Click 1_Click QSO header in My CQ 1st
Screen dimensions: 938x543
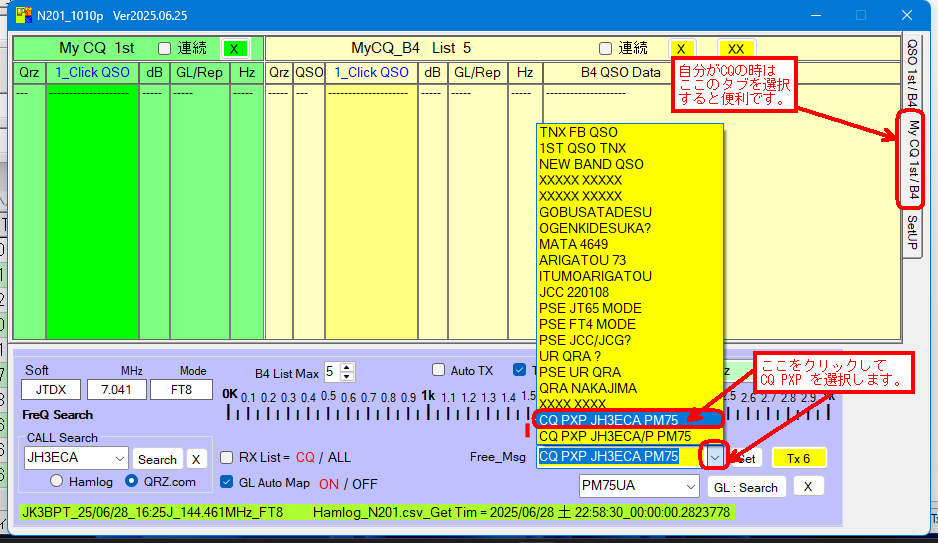(93, 73)
